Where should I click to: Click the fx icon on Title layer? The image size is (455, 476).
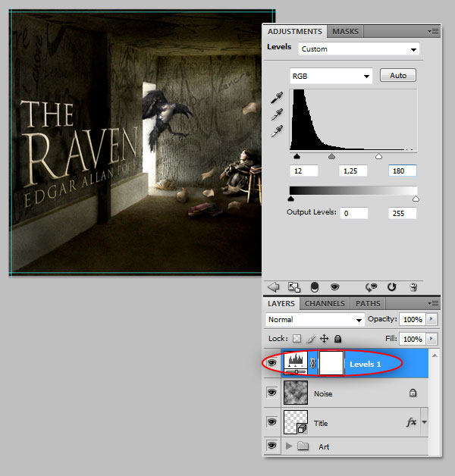pyautogui.click(x=411, y=422)
